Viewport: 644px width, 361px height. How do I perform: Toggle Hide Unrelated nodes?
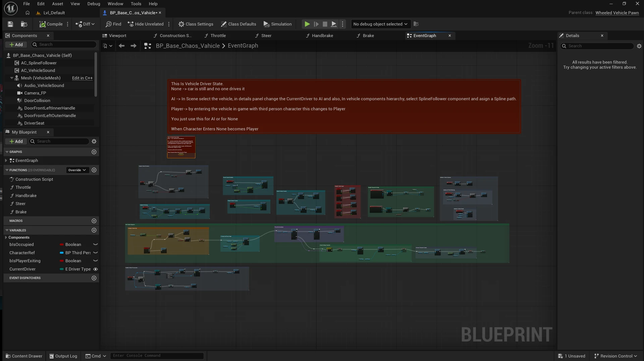(x=146, y=24)
